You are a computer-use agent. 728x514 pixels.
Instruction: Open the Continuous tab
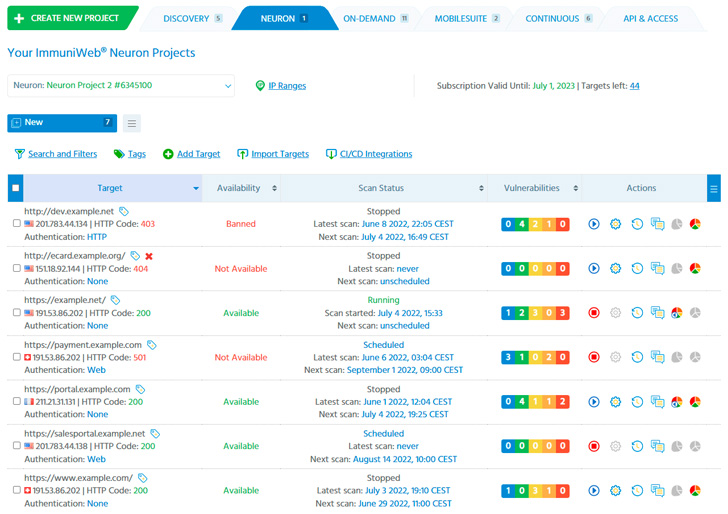558,19
